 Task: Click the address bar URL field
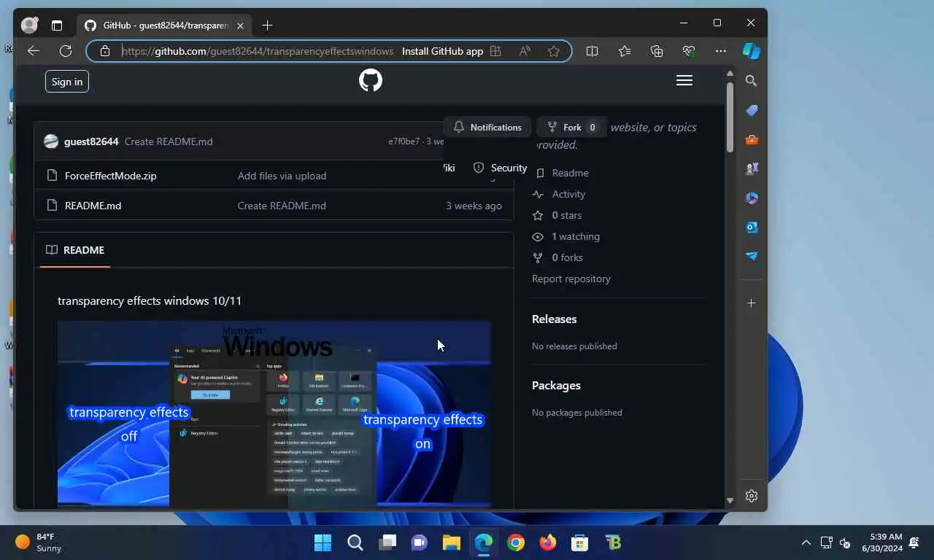tap(258, 51)
